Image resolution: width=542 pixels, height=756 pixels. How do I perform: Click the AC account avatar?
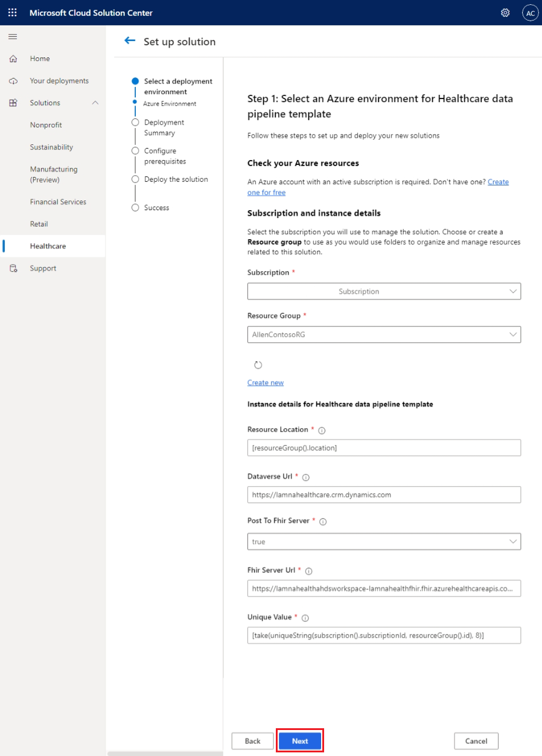529,12
